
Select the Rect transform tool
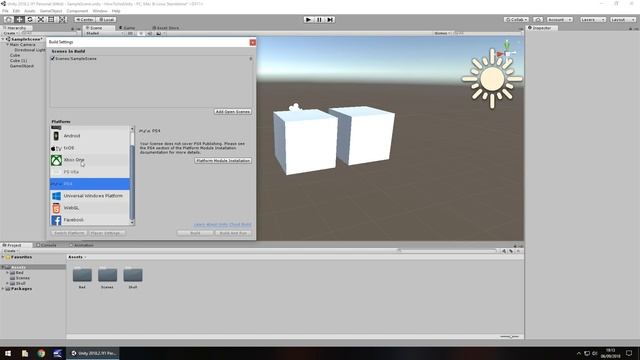tap(51, 20)
